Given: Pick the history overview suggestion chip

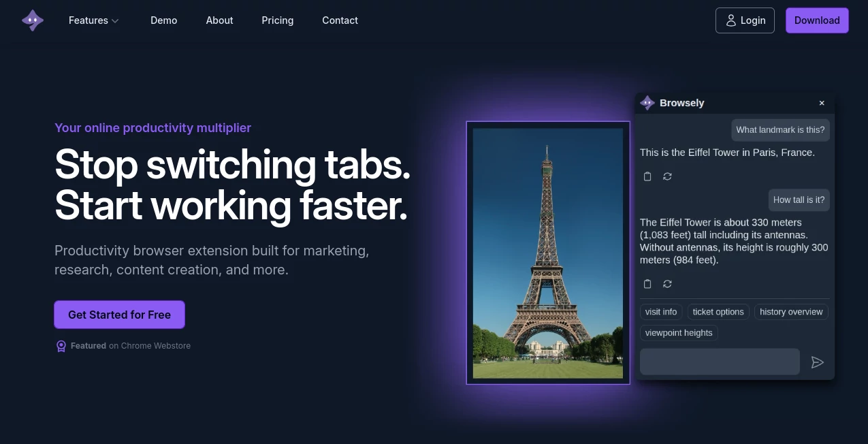Looking at the screenshot, I should pyautogui.click(x=791, y=311).
